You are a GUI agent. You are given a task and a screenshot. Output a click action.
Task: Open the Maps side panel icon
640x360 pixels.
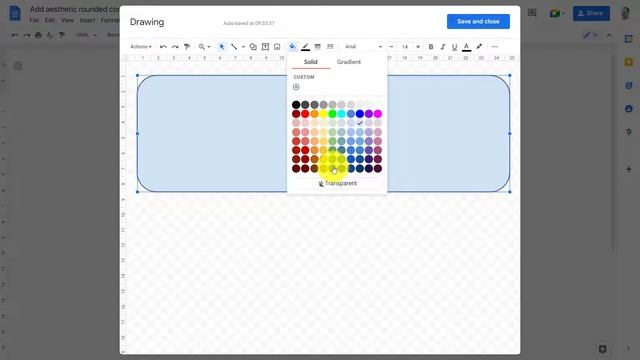pyautogui.click(x=629, y=132)
